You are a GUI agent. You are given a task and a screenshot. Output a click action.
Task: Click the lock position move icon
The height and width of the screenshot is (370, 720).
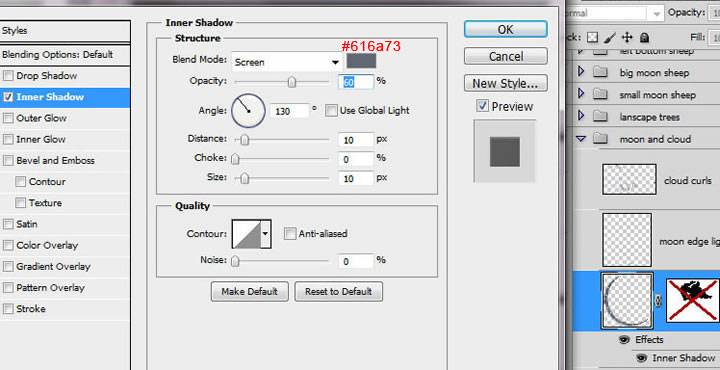point(627,38)
